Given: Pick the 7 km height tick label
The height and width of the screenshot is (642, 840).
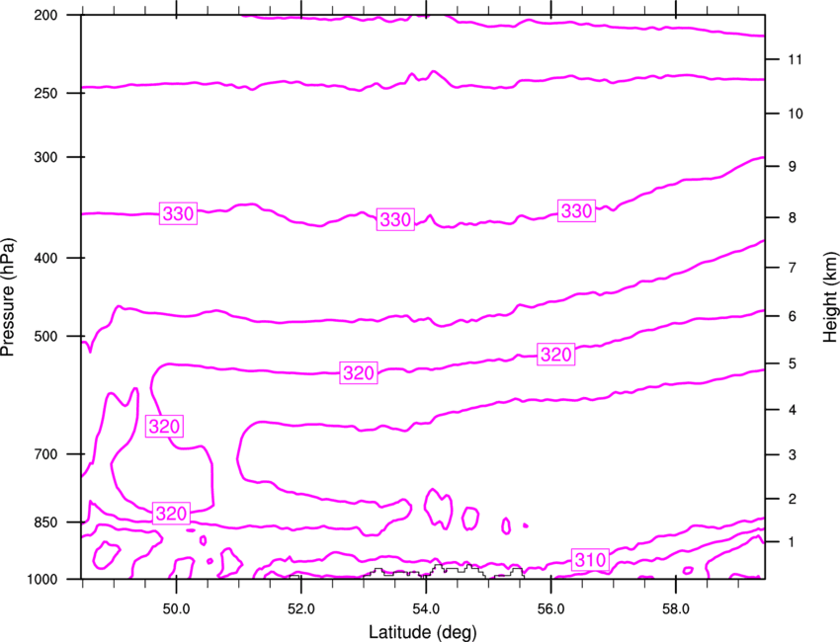Looking at the screenshot, I should [792, 268].
